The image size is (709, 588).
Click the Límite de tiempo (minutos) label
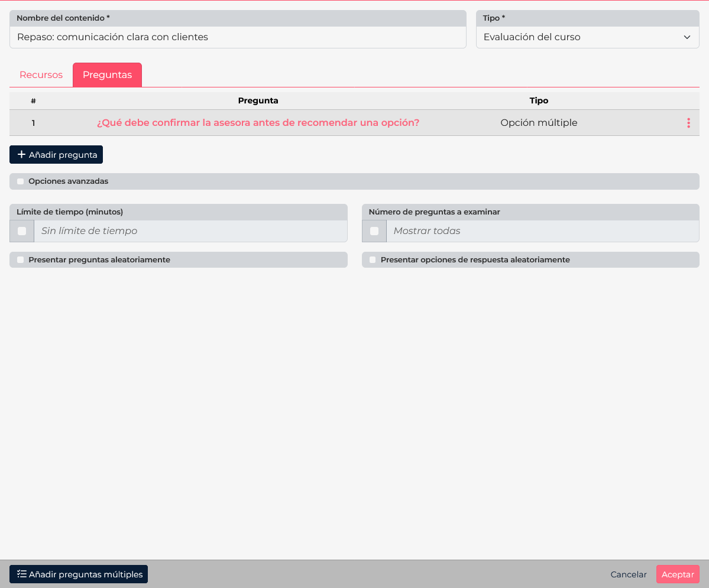tap(70, 212)
